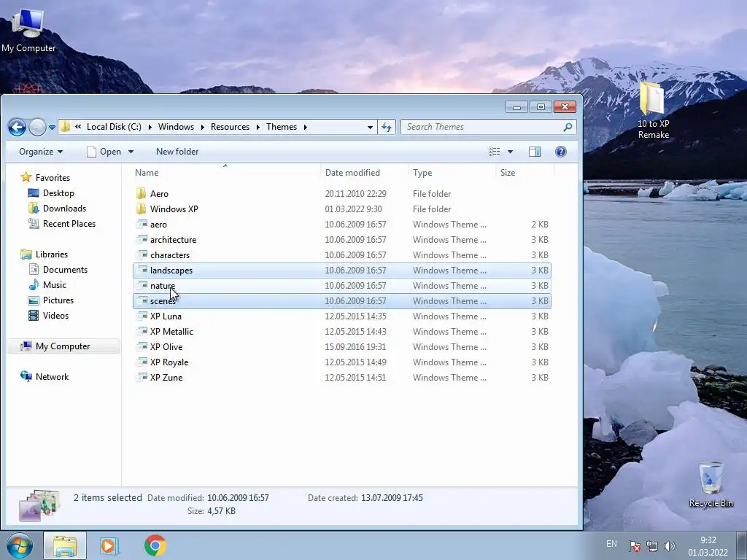Screen dimensions: 747x560
Task: Open the Help icon
Action: click(x=561, y=152)
